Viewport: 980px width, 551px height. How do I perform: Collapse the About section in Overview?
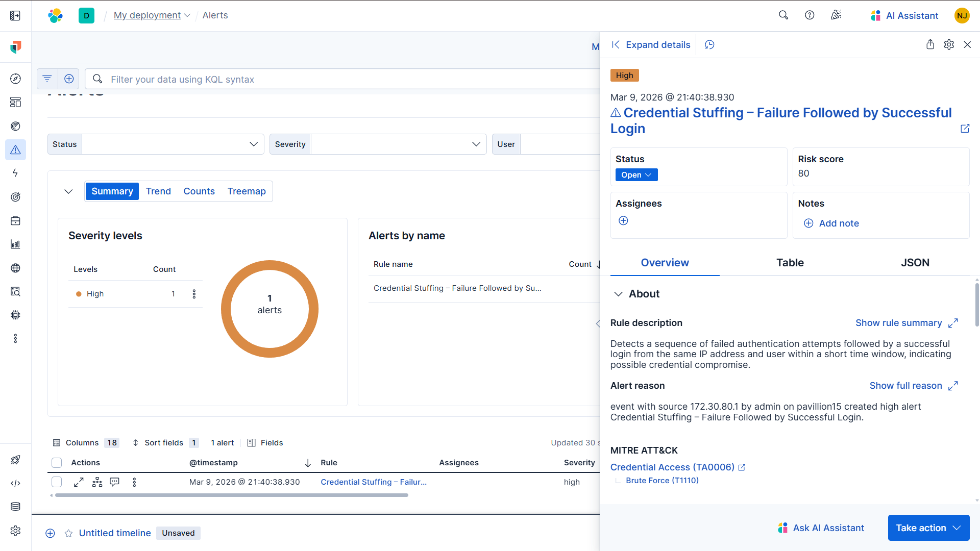[x=619, y=294]
